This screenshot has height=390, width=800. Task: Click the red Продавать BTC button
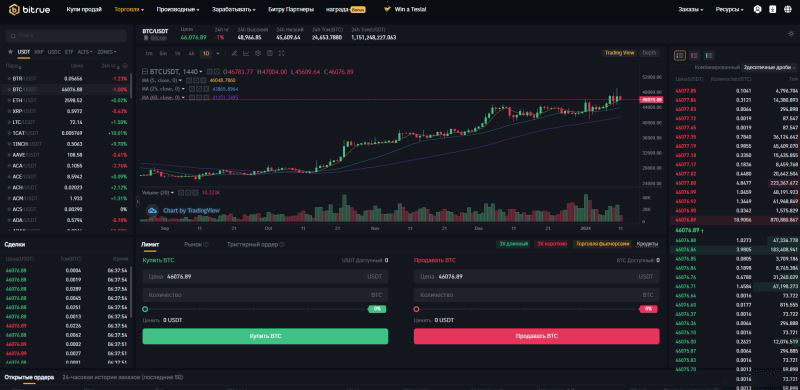point(537,336)
